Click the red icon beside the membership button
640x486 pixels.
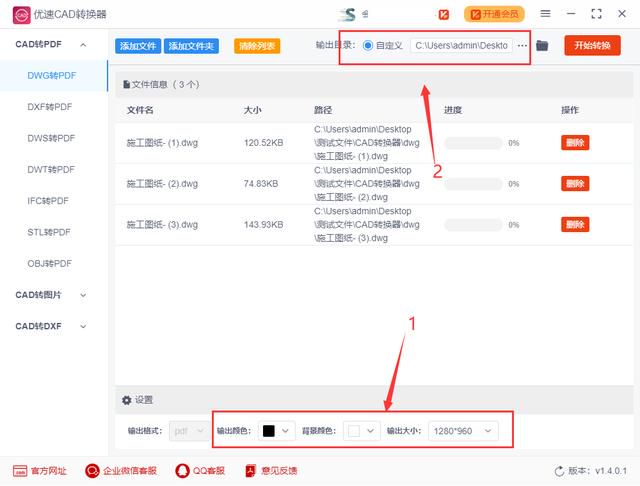[x=444, y=15]
